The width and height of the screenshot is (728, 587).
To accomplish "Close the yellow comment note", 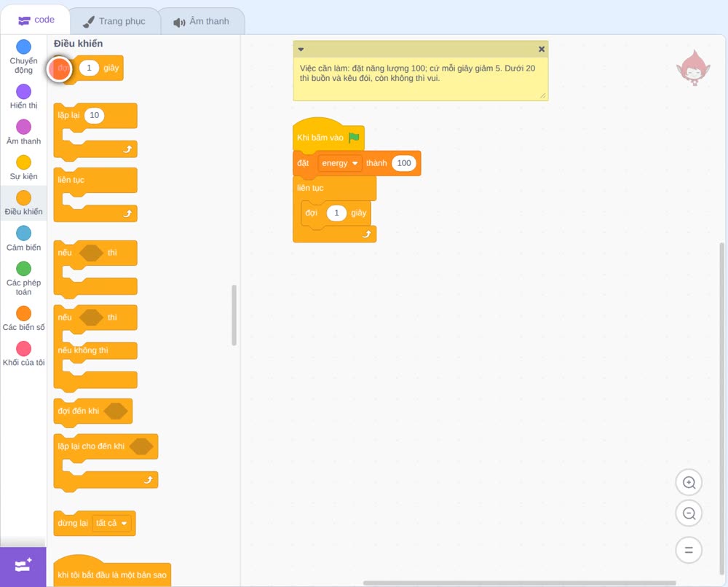I will point(542,50).
